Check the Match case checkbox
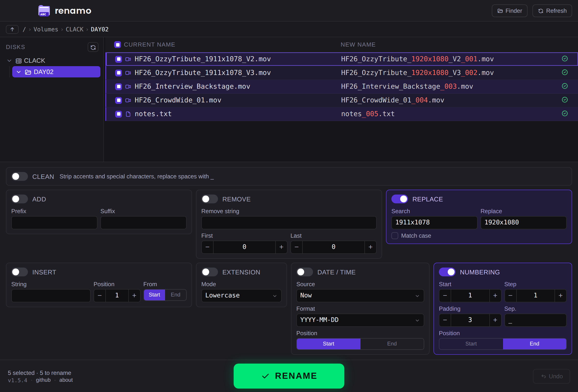The height and width of the screenshot is (392, 578). (x=395, y=236)
